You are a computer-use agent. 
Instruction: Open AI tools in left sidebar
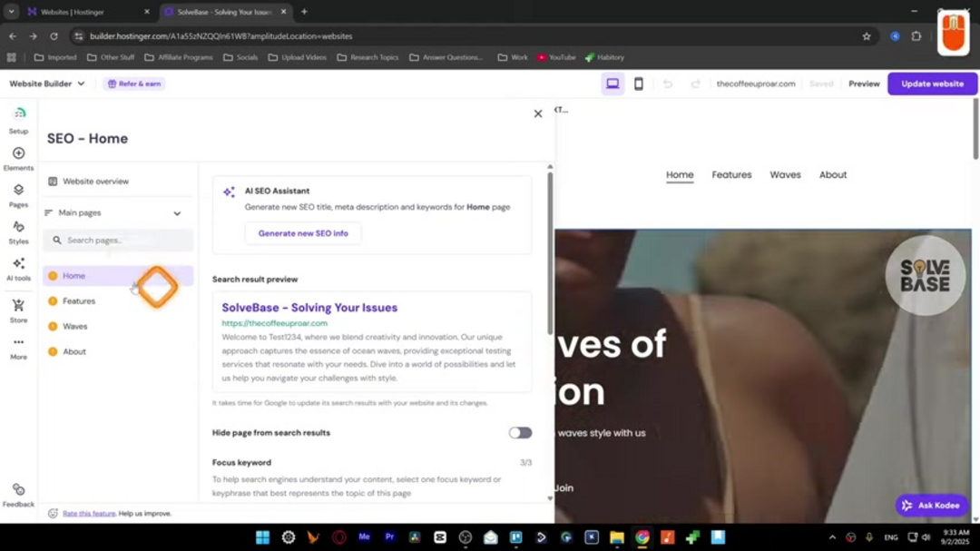click(18, 265)
